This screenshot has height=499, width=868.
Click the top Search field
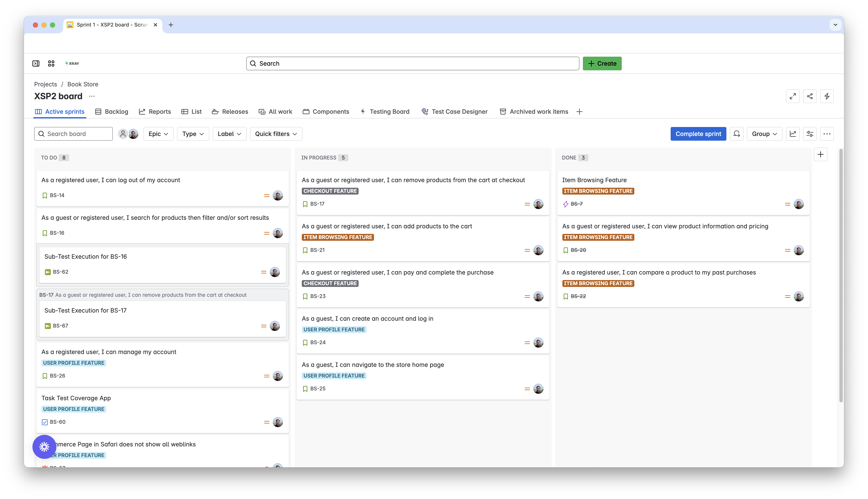click(412, 63)
